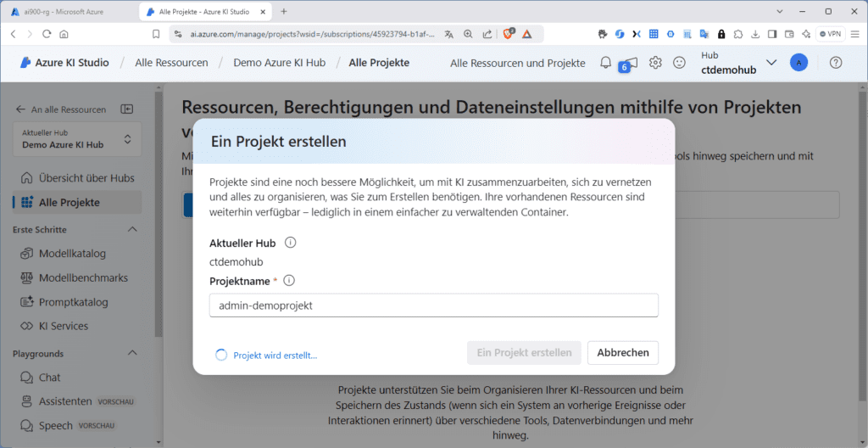Click the blue grid extension icon
Image resolution: width=868 pixels, height=448 pixels.
point(654,34)
